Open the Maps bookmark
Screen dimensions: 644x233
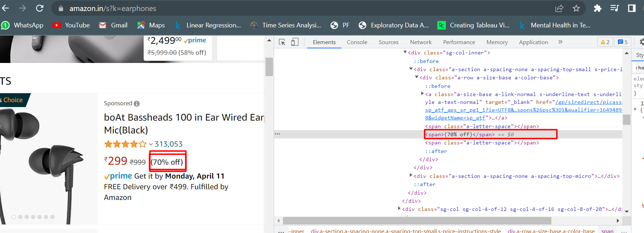pos(151,25)
